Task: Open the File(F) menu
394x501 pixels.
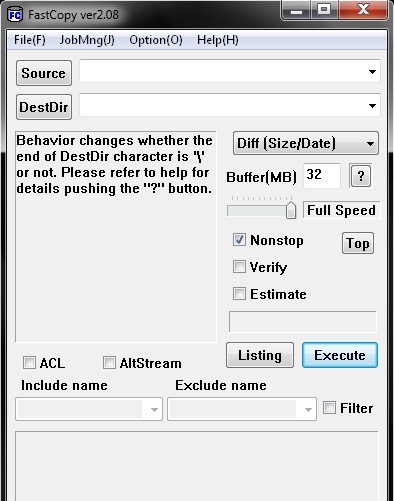Action: pos(30,40)
